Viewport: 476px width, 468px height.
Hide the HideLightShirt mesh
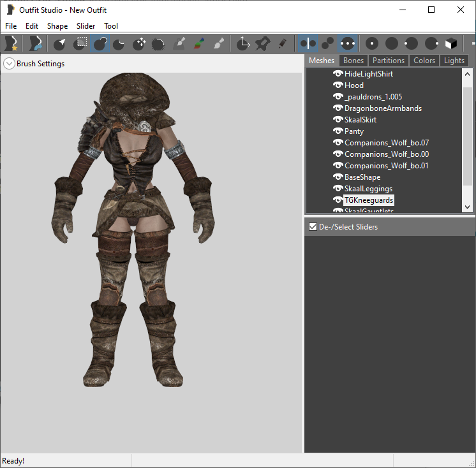click(338, 73)
